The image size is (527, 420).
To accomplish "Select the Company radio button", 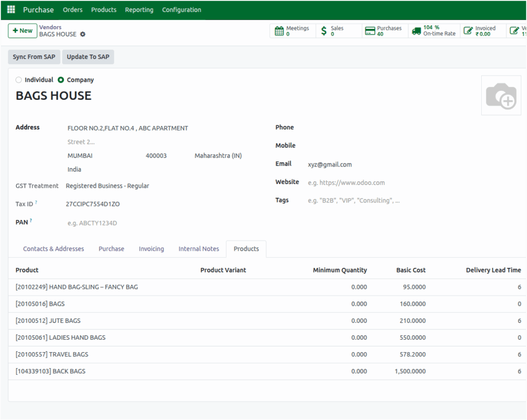I will tap(60, 80).
